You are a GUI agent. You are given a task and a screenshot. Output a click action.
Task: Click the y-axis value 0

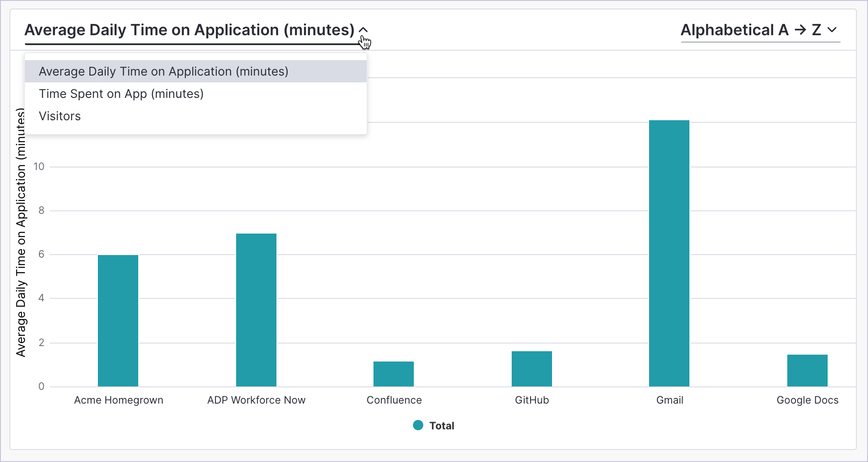coord(41,386)
